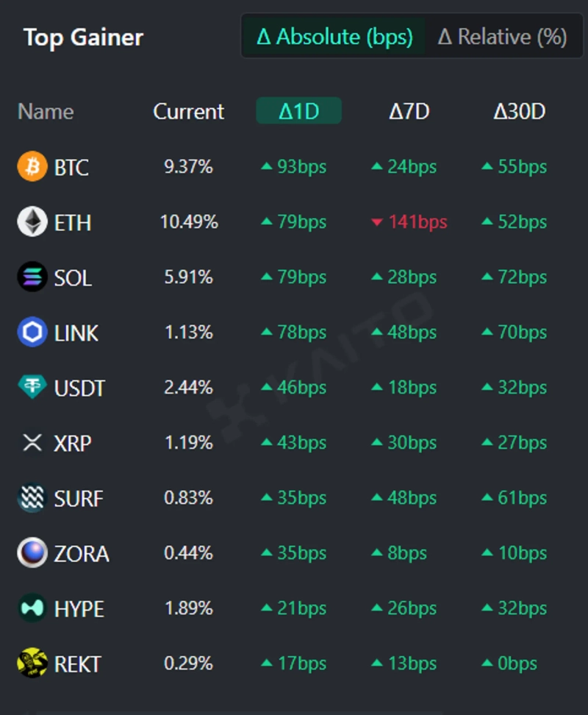Click the REKT token icon
Viewport: 588px width, 715px height.
(x=32, y=664)
